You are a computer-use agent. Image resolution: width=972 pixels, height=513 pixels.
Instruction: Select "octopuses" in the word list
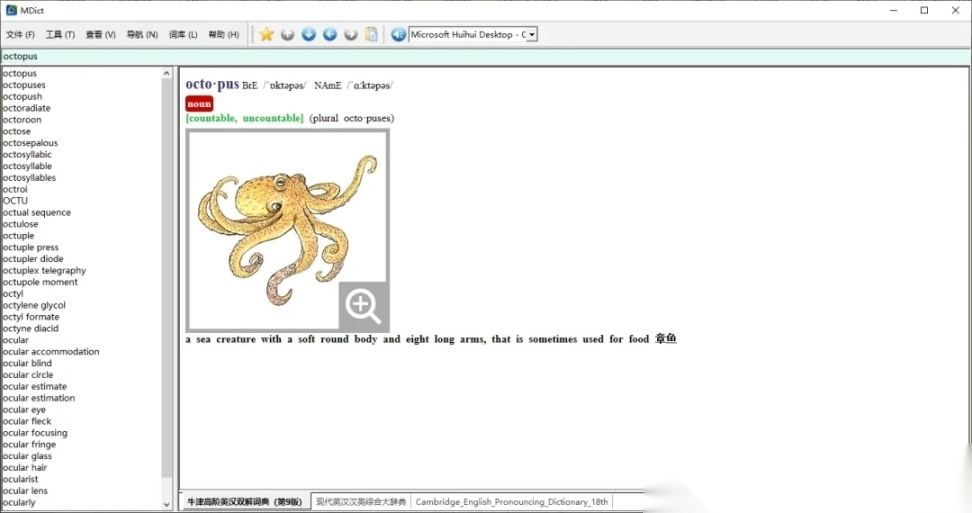[24, 85]
